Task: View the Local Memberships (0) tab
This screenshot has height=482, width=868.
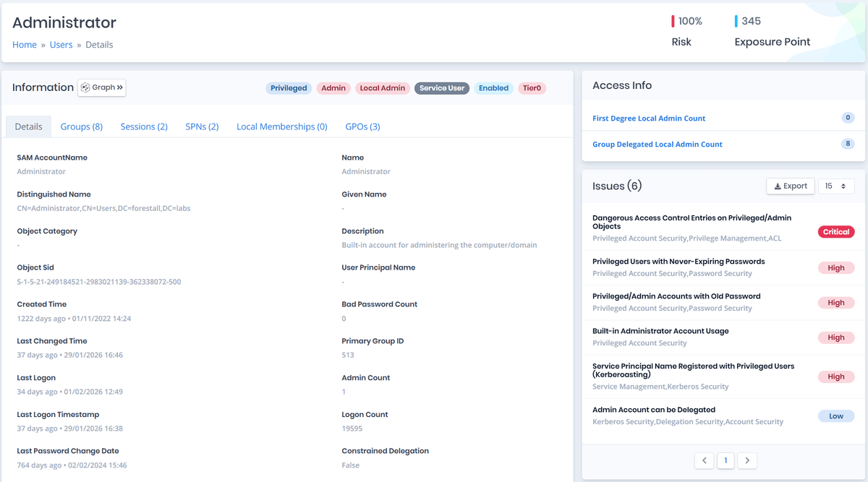Action: 281,126
